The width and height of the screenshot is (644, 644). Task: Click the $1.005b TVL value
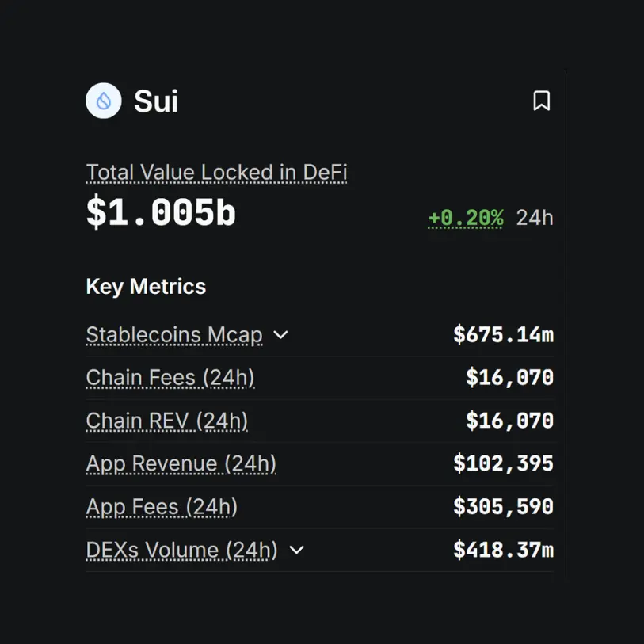coord(161,214)
